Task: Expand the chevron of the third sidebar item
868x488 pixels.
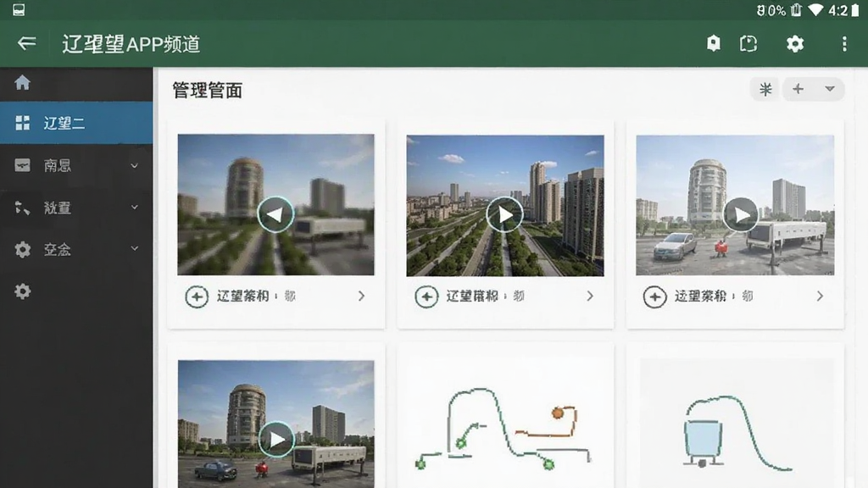Action: click(135, 207)
